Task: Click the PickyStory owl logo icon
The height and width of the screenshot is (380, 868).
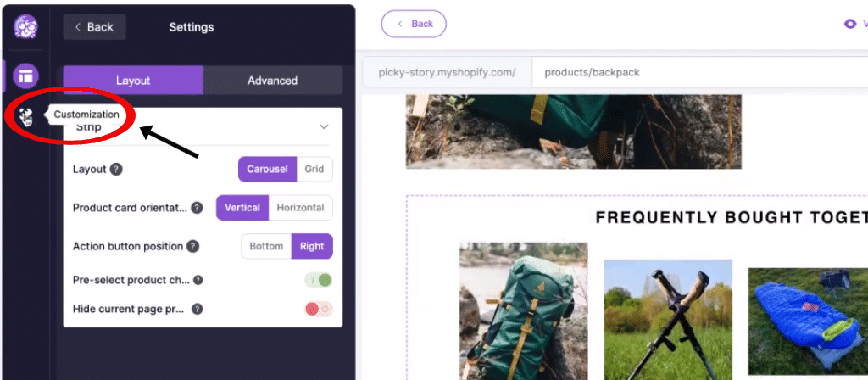Action: point(25,26)
